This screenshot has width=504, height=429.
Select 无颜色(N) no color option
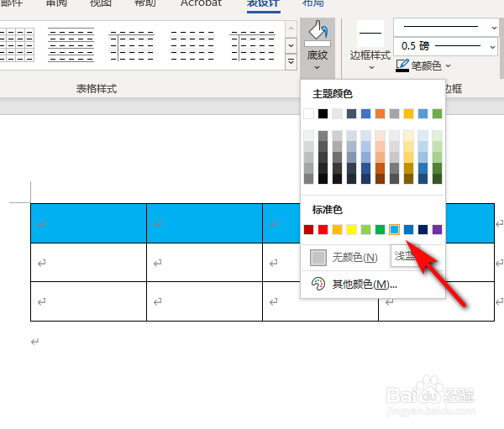[x=344, y=258]
